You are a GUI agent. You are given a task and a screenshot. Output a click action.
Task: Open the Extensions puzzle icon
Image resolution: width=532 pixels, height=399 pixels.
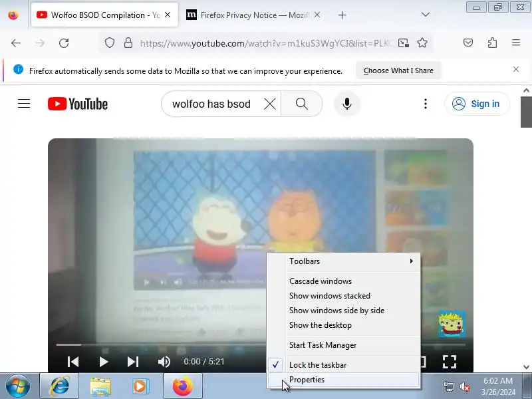pos(492,43)
